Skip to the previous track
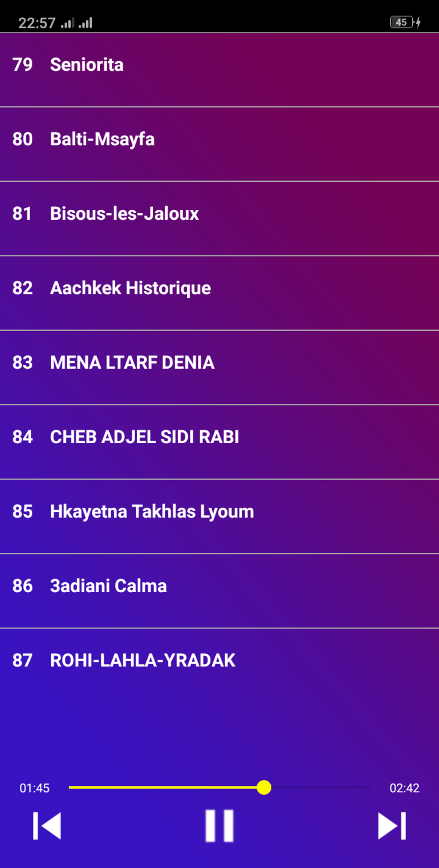Viewport: 439px width, 868px height. coord(47,826)
